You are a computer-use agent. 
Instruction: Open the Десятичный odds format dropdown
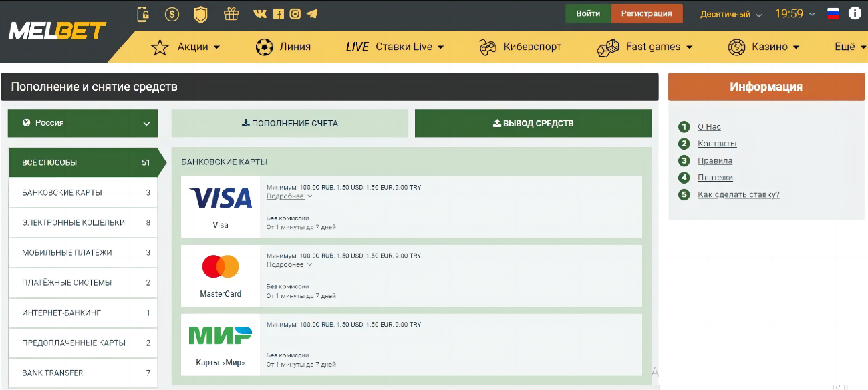coord(731,14)
